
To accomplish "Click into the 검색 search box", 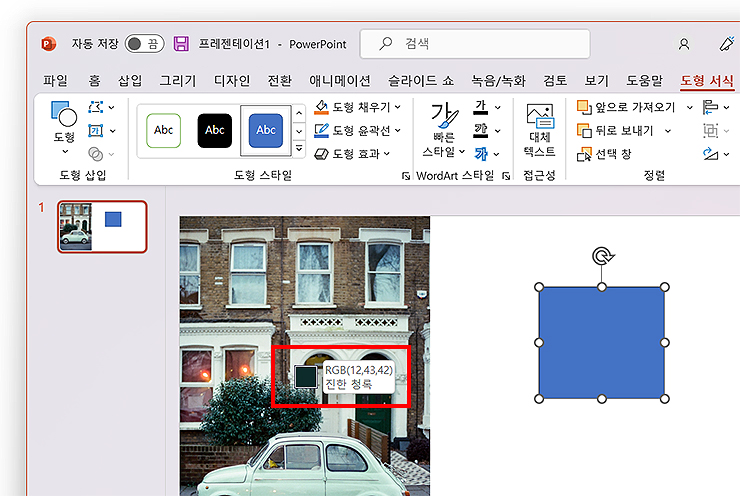I will pos(475,44).
